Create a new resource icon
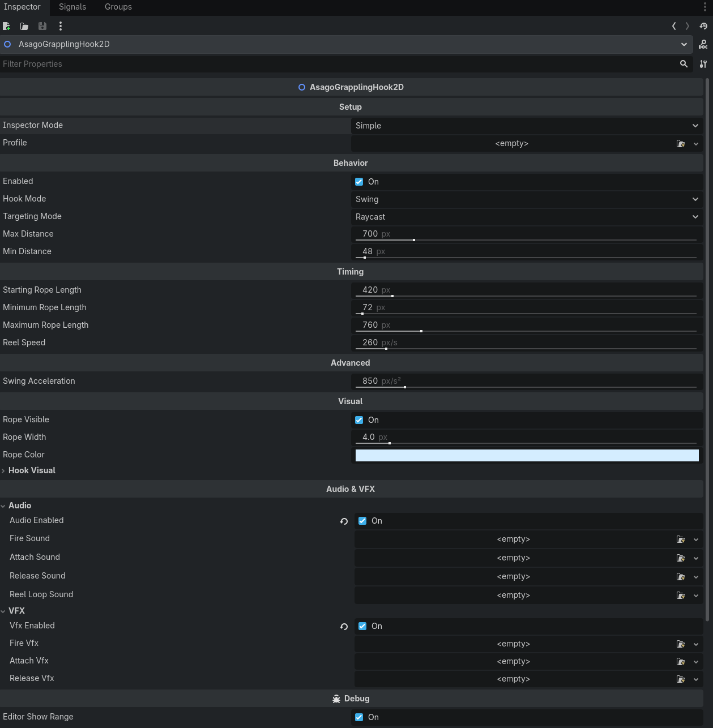Viewport: 713px width, 728px height. [6, 26]
